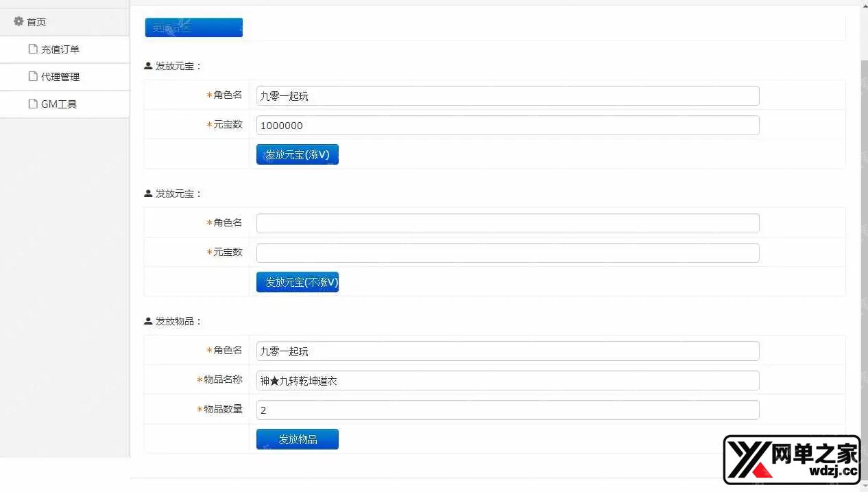Open 代理管理 in the sidebar
The width and height of the screenshot is (868, 492).
pyautogui.click(x=60, y=77)
